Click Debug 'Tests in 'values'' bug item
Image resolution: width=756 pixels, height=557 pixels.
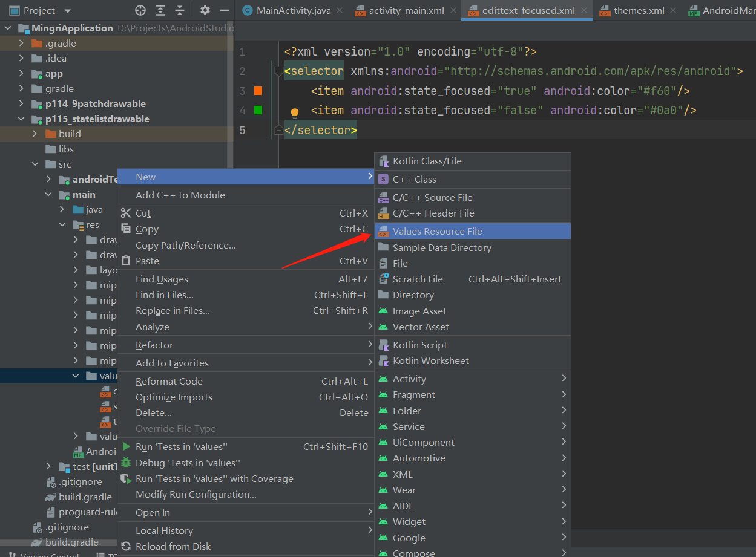246,463
